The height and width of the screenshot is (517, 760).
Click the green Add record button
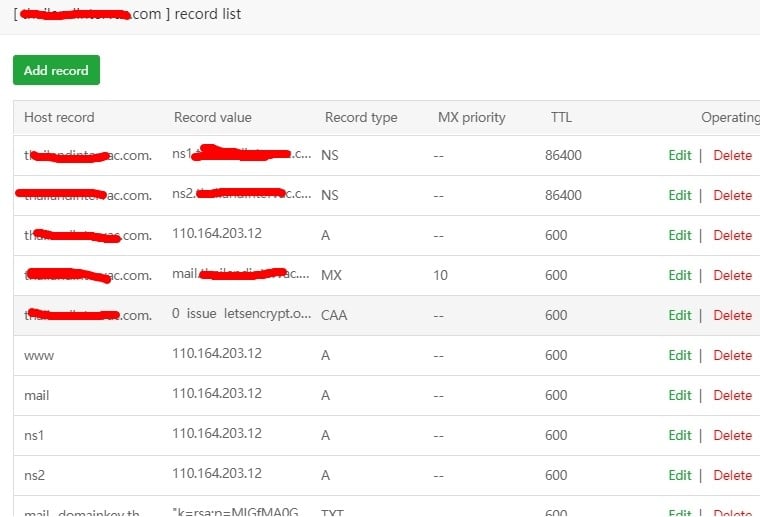[x=56, y=70]
